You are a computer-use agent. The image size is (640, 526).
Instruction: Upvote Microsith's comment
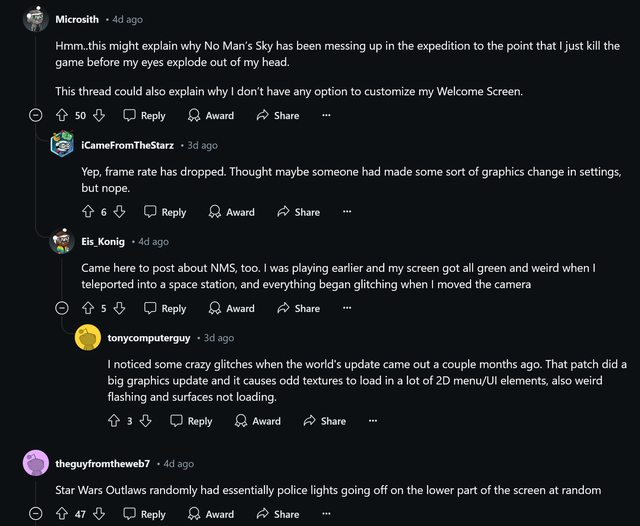62,116
